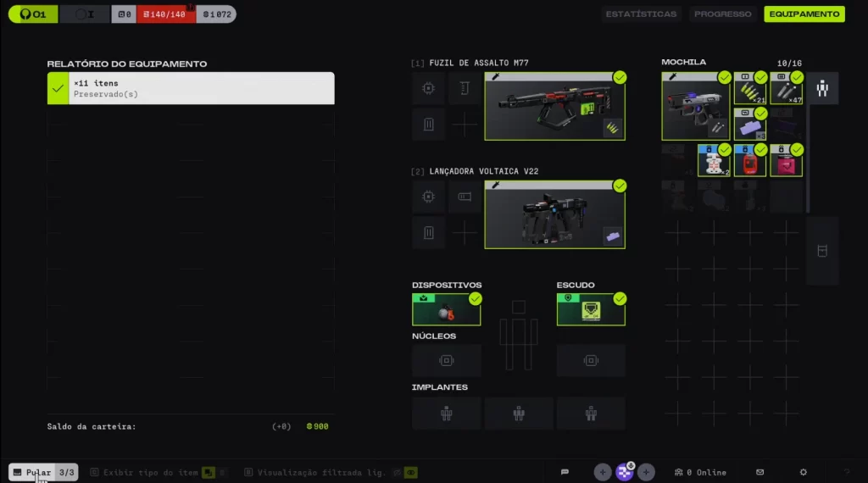Expand the x11 itens Preservado(s) report entry
This screenshot has height=483, width=868.
click(x=202, y=88)
